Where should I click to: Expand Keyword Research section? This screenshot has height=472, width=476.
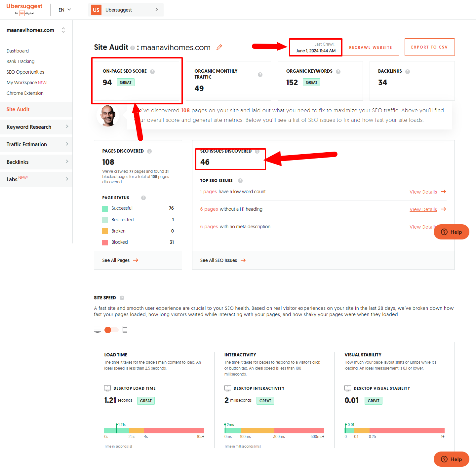pos(36,127)
